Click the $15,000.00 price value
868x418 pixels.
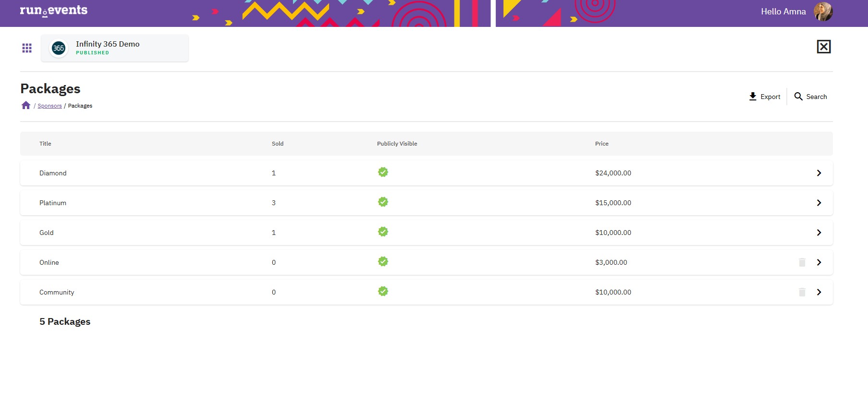tap(613, 203)
